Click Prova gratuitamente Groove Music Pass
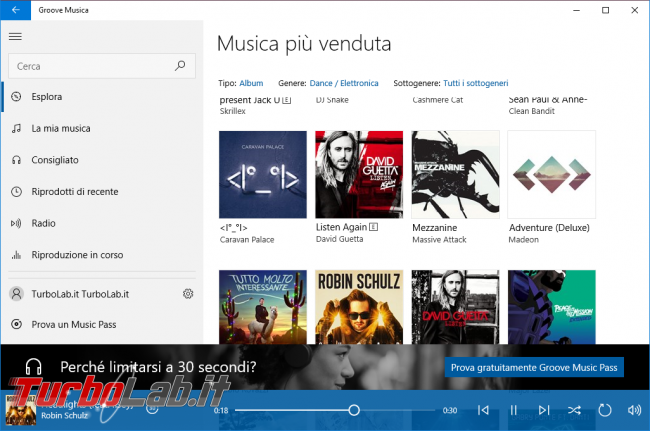The height and width of the screenshot is (431, 650). click(534, 367)
